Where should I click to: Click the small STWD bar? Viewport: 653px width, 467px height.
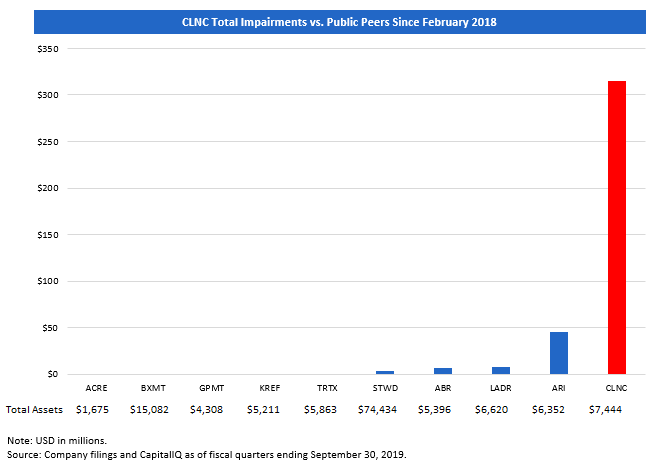[385, 372]
